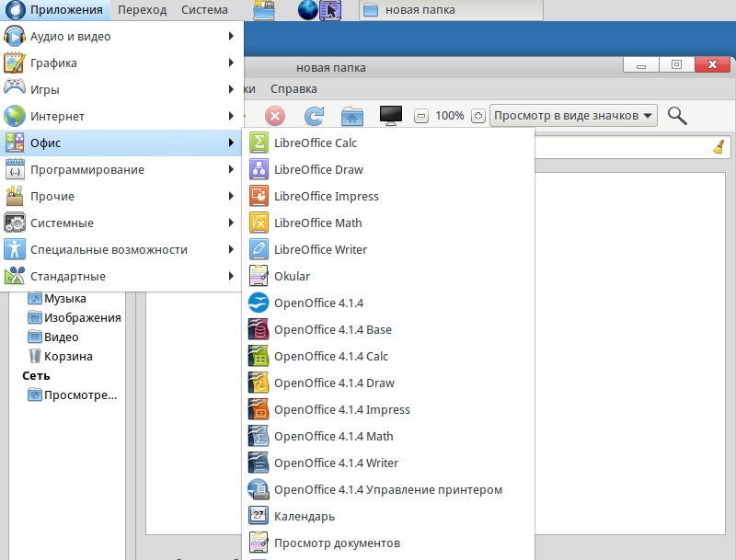The width and height of the screenshot is (736, 560).
Task: Click the OpenOffice 4.1.4 Writer icon
Action: tap(259, 463)
